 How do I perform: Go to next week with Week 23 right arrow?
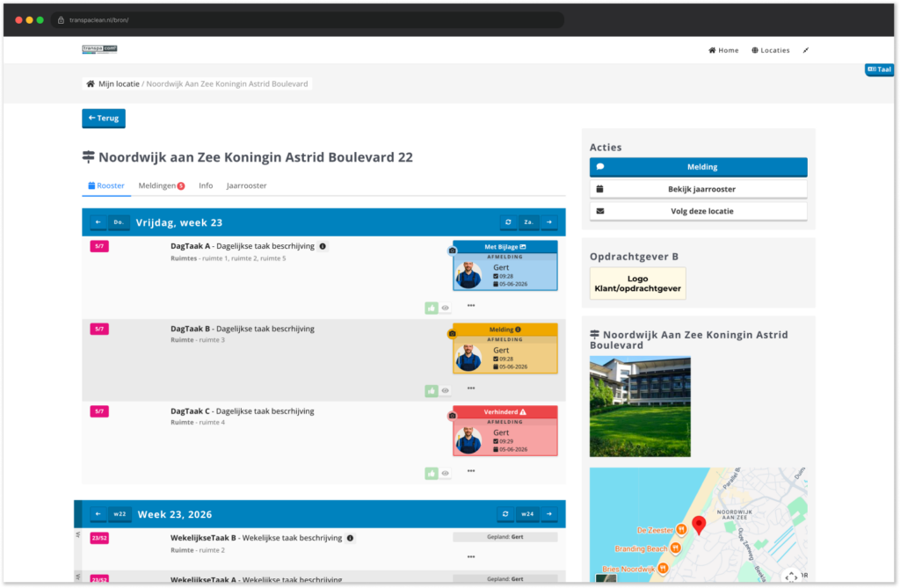pyautogui.click(x=549, y=514)
